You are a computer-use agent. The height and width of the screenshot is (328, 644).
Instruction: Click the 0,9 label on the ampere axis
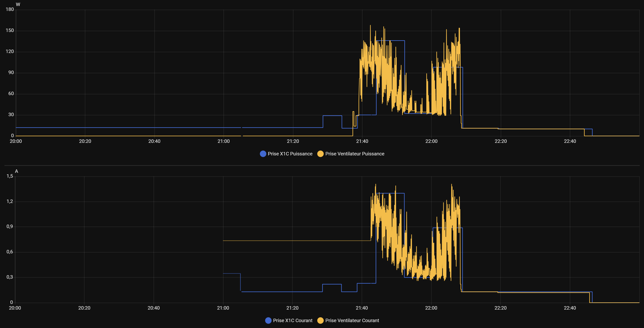[10, 226]
